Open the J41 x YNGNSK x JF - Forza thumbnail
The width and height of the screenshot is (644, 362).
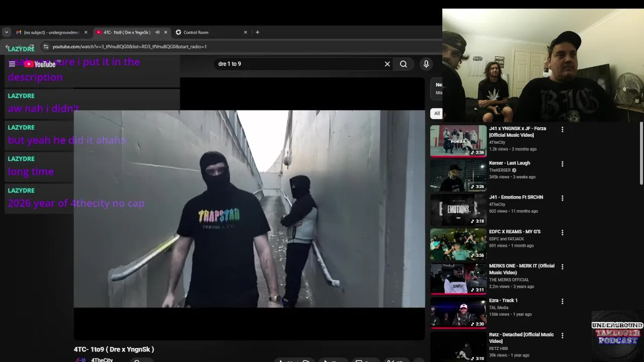click(x=458, y=141)
